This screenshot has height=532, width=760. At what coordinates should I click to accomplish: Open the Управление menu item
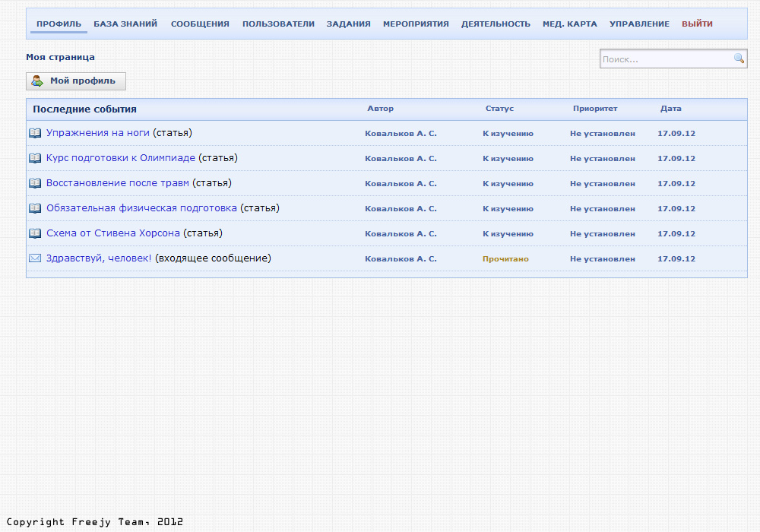(639, 24)
